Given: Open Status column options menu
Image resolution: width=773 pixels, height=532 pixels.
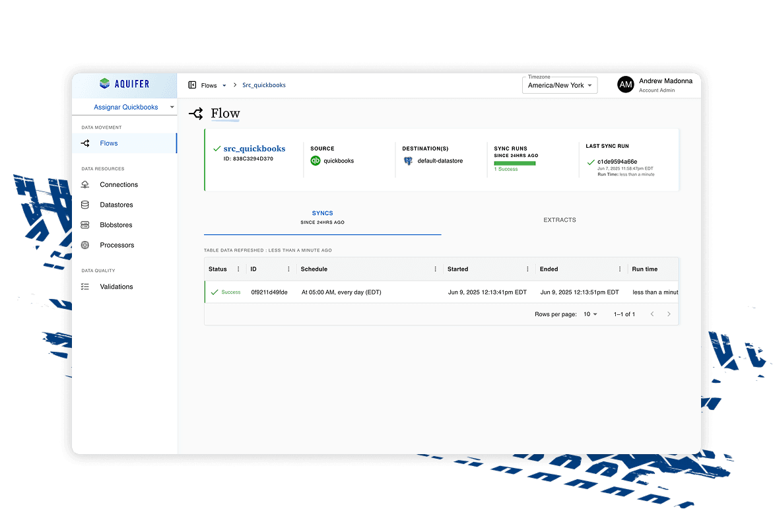Looking at the screenshot, I should coord(238,269).
